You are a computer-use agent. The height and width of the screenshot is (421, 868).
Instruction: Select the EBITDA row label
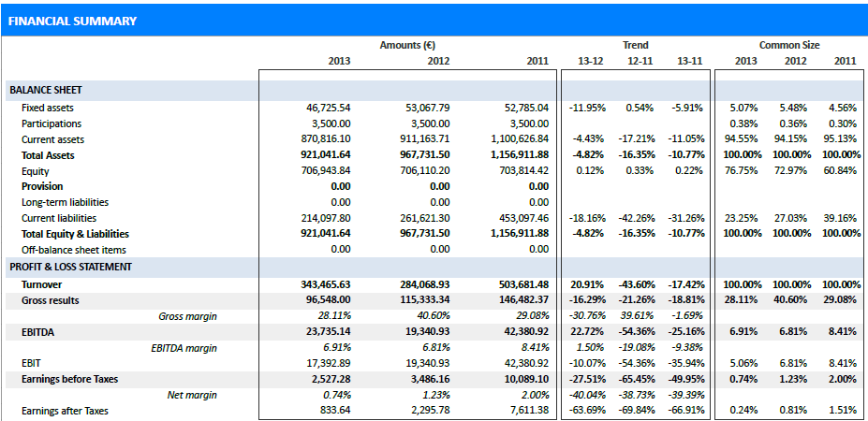(x=40, y=331)
